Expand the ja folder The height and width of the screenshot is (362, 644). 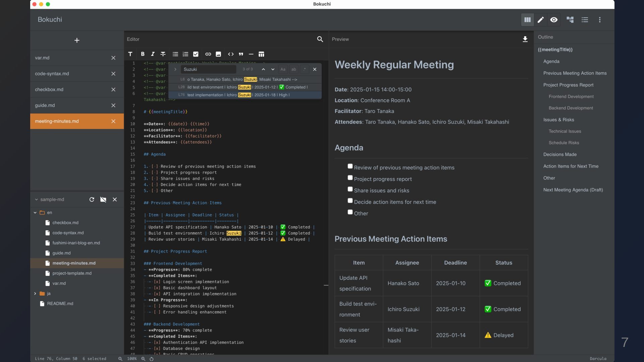(35, 294)
